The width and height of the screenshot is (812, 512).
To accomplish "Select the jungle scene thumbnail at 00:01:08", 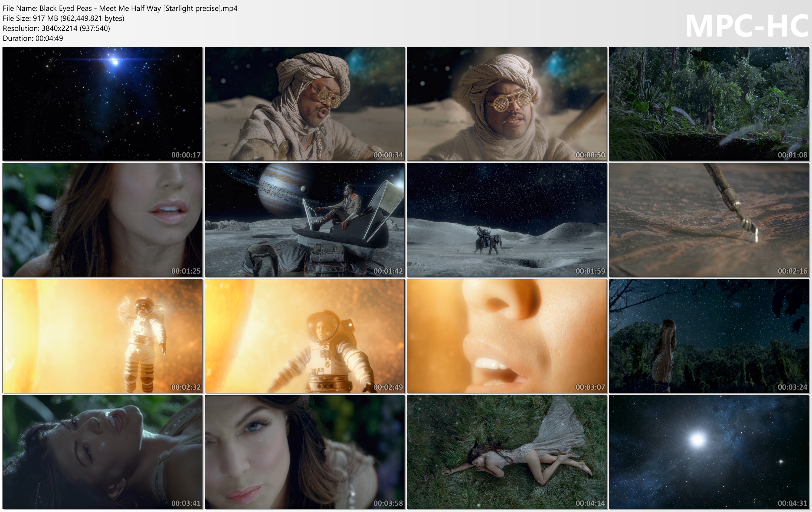I will pos(709,104).
